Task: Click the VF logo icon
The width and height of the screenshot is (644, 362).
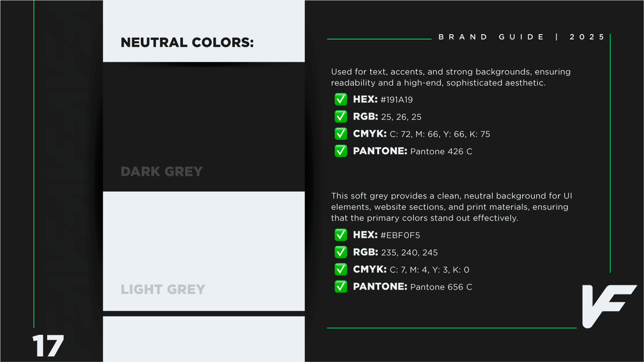Action: click(609, 306)
